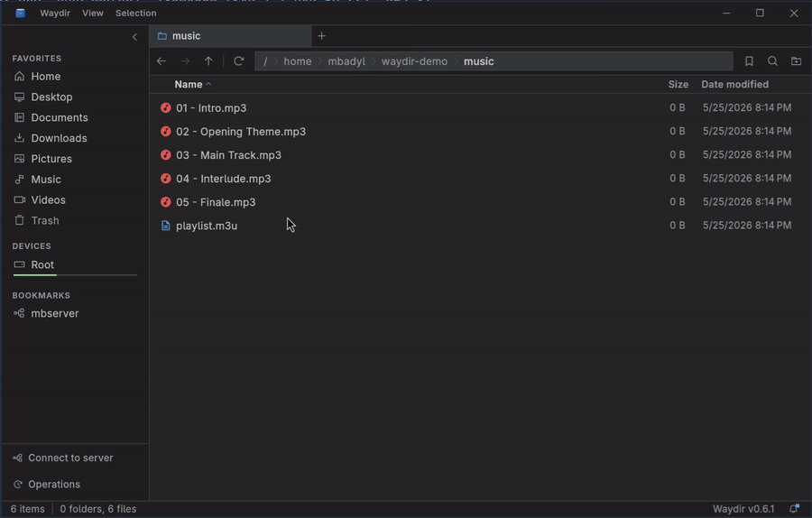Click music in the breadcrumb path
812x518 pixels.
click(x=478, y=61)
